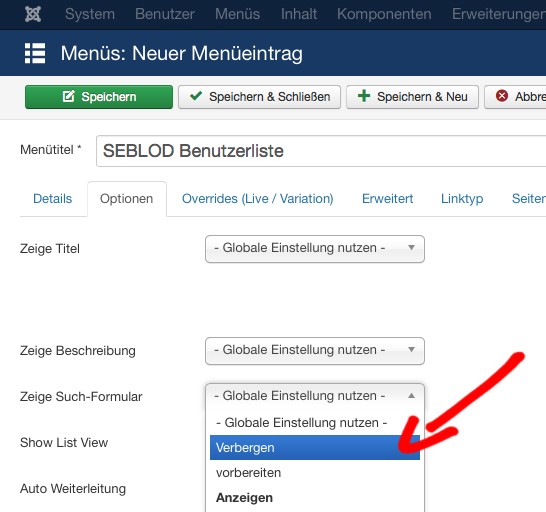
Task: Expand the Zeige Beschreibung dropdown
Action: [x=315, y=351]
